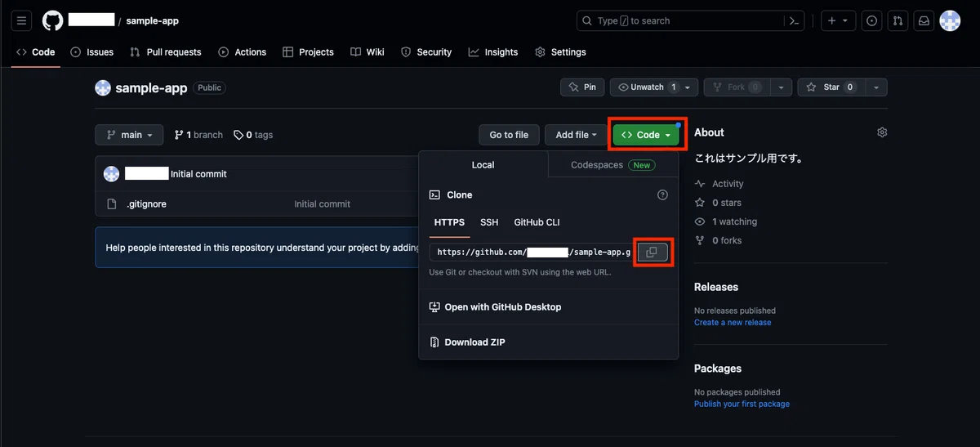Screen dimensions: 980x447
Task: Open the repository Settings tab
Action: [x=560, y=52]
